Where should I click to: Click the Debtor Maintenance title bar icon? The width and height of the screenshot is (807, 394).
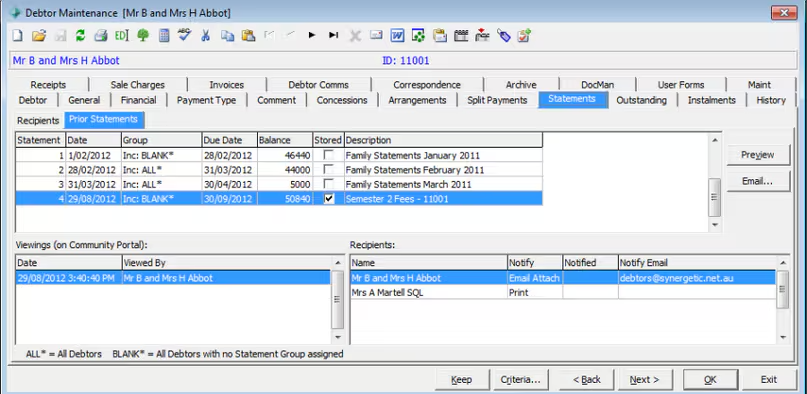pos(16,13)
